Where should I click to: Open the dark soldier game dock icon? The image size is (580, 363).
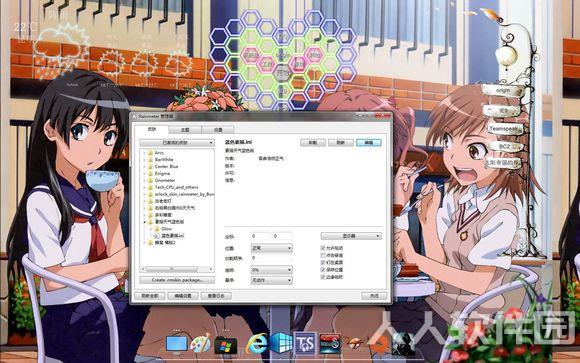click(403, 343)
